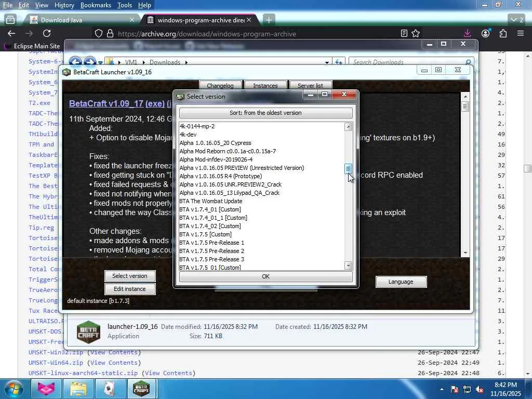Open Explorer address bar dropdown arrow

point(327,62)
